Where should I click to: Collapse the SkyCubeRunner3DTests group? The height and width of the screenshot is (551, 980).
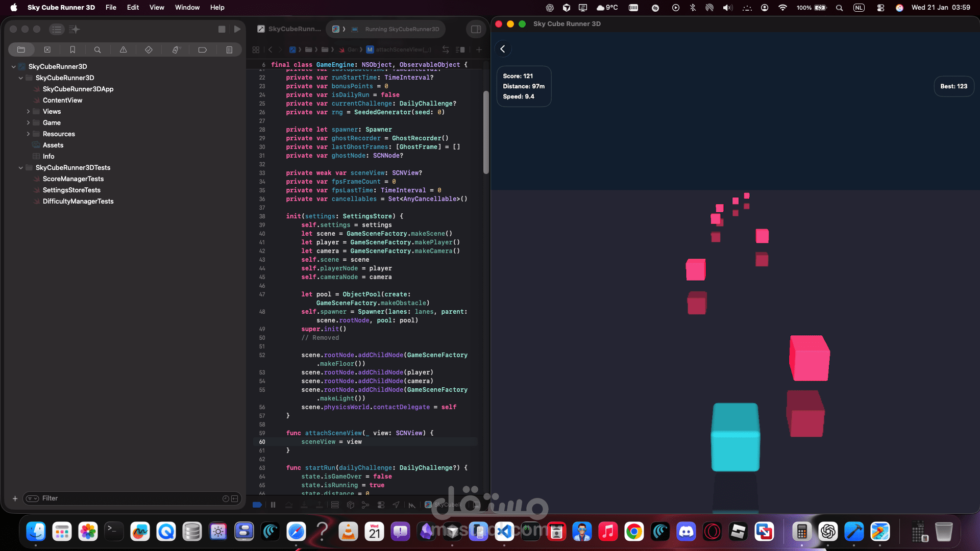click(20, 167)
